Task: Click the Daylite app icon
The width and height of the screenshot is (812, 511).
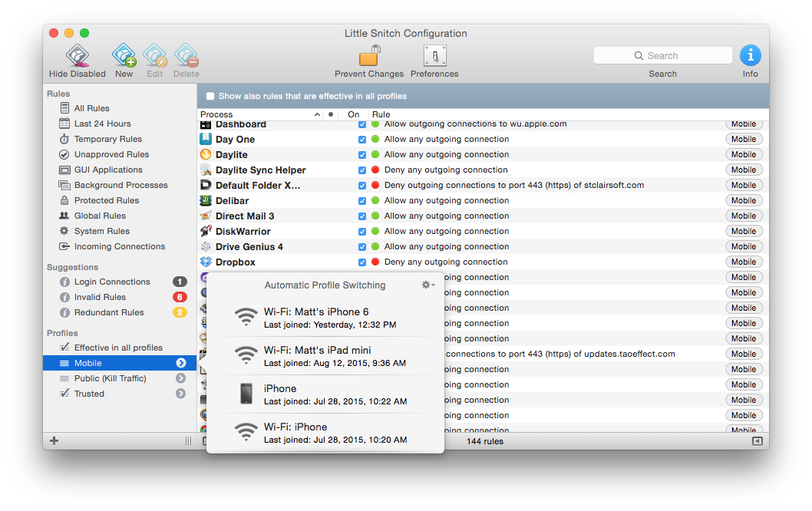Action: click(206, 154)
